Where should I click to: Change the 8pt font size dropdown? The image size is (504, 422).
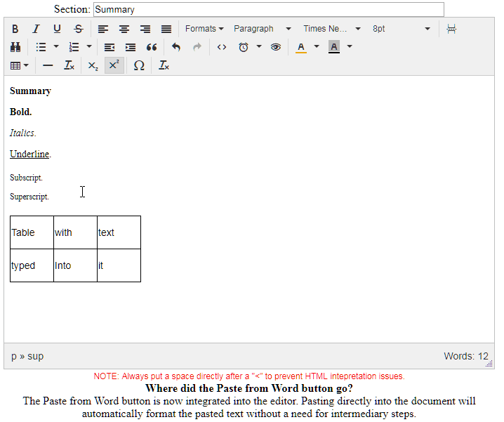401,29
